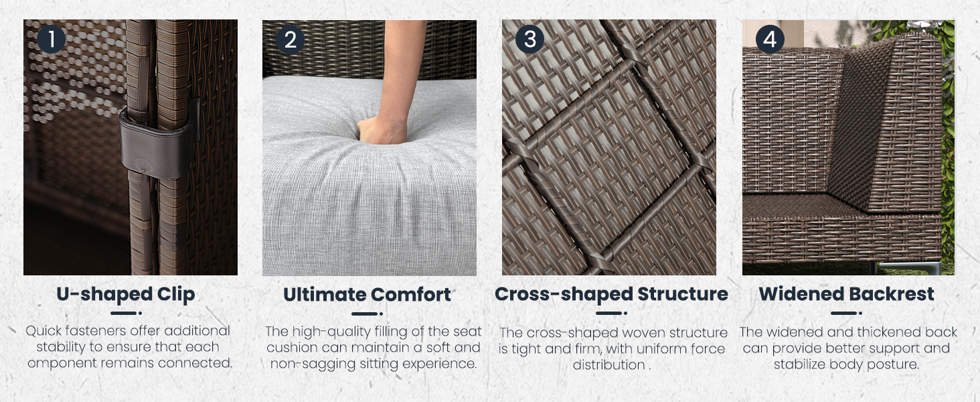Click the seat cushion filling description
Screen dimensions: 980x402
tap(374, 348)
